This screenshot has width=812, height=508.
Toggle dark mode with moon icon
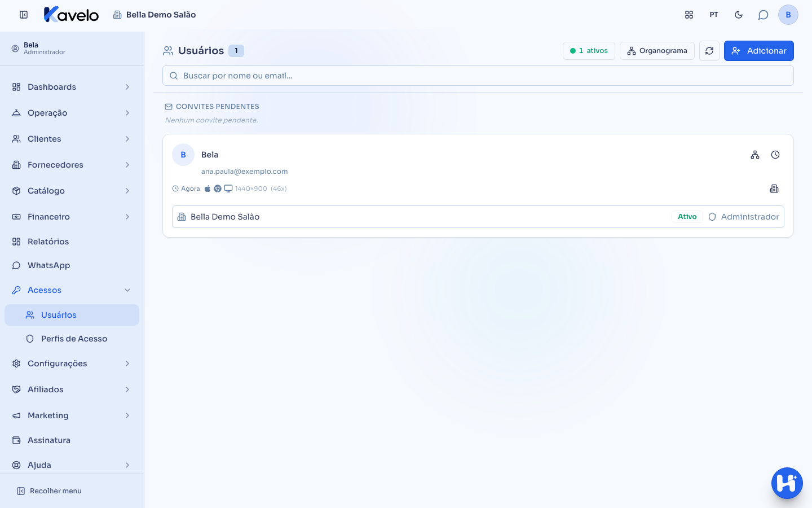[x=739, y=15]
